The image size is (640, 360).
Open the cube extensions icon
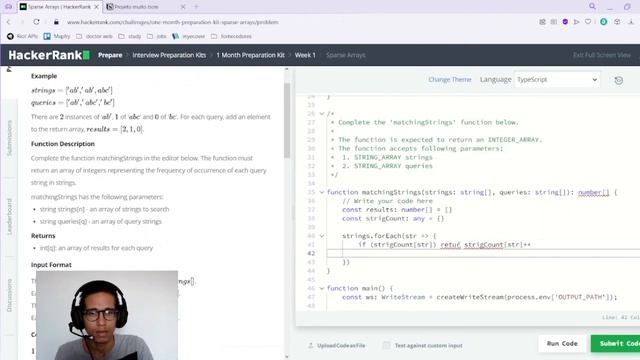pyautogui.click(x=617, y=22)
